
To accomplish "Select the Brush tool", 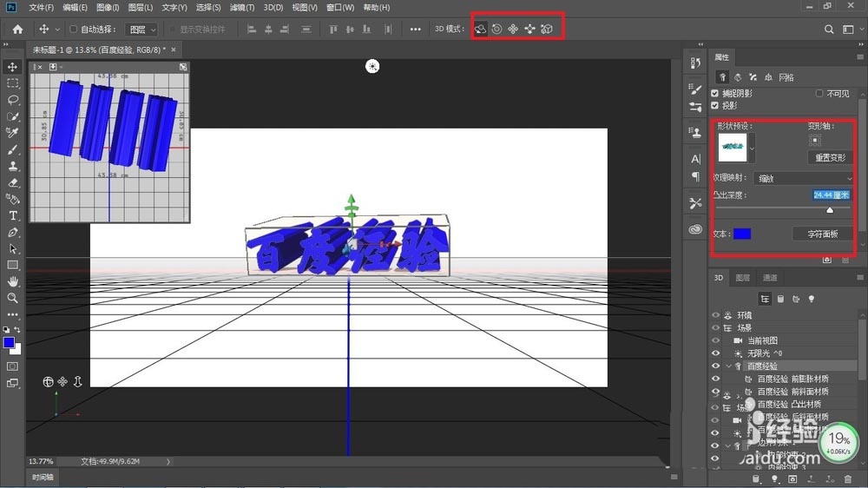I will click(12, 149).
